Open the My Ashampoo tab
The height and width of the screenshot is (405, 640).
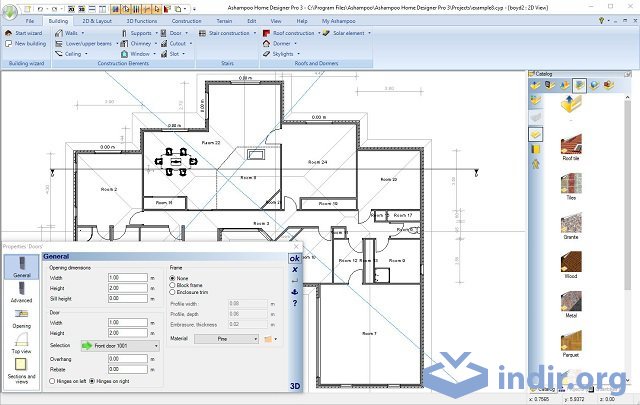pyautogui.click(x=338, y=21)
